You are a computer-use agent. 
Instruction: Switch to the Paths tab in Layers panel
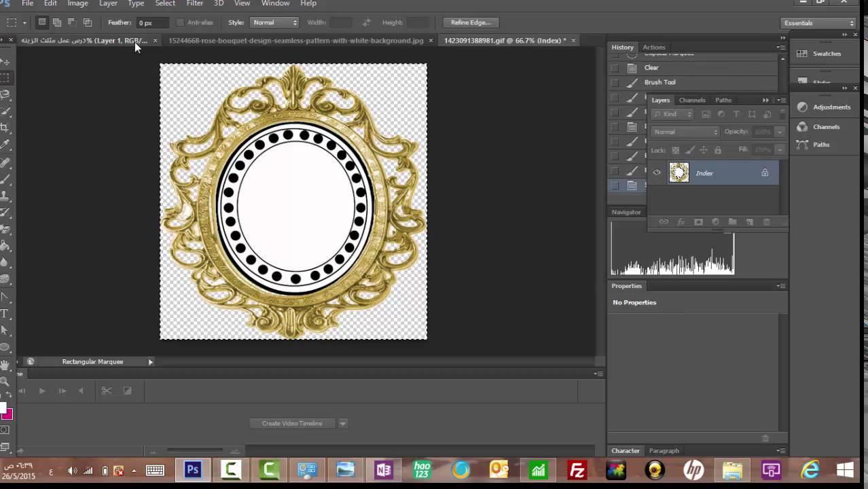(x=723, y=101)
